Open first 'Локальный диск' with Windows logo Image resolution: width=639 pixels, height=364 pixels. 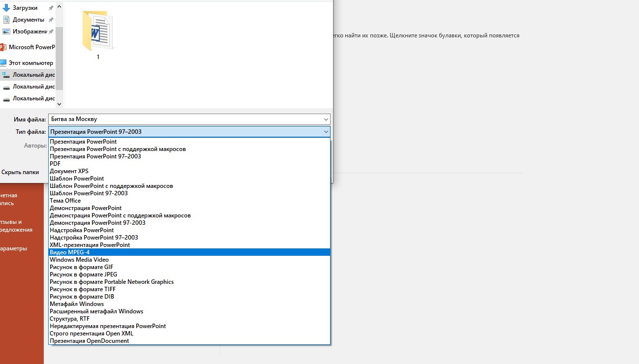(28, 75)
